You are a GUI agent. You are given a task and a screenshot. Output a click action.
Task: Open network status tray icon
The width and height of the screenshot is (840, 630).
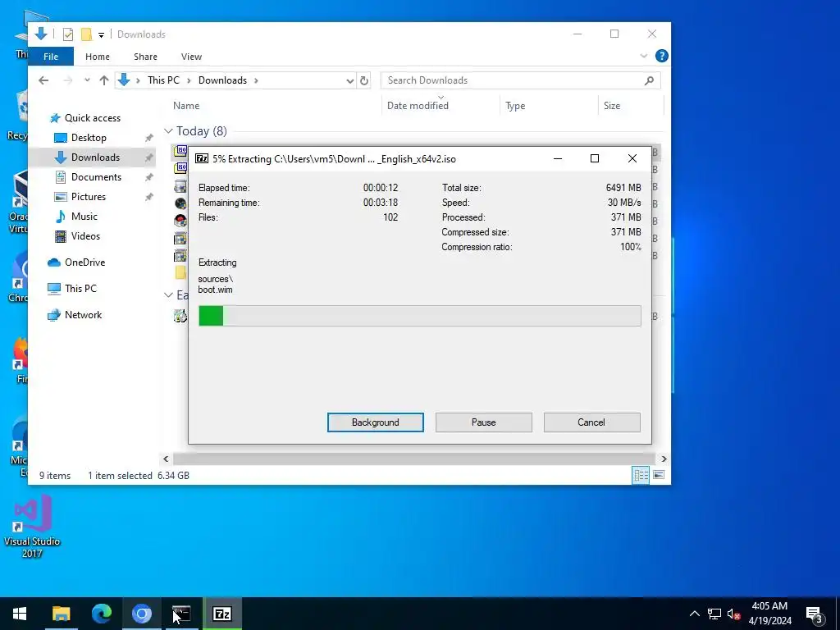click(714, 614)
